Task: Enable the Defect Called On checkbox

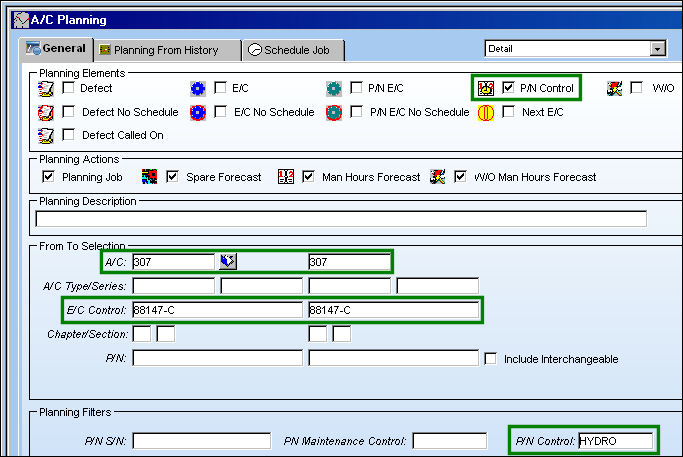Action: point(68,135)
